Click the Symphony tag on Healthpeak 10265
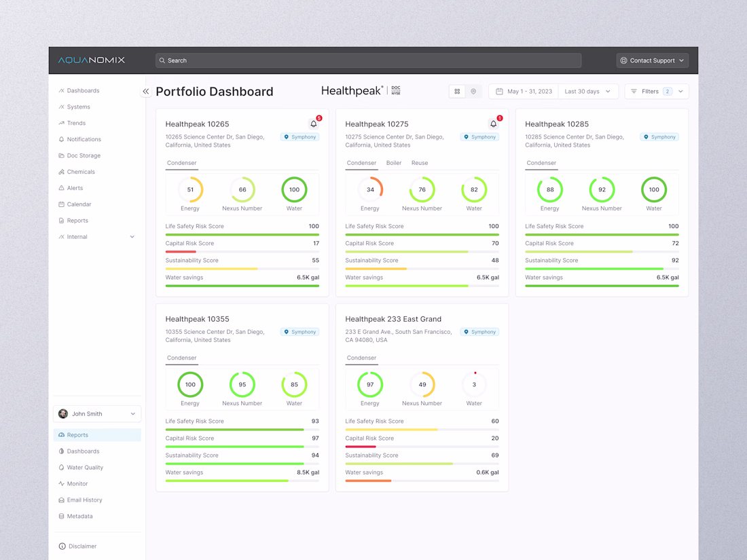The height and width of the screenshot is (560, 747). click(x=299, y=136)
